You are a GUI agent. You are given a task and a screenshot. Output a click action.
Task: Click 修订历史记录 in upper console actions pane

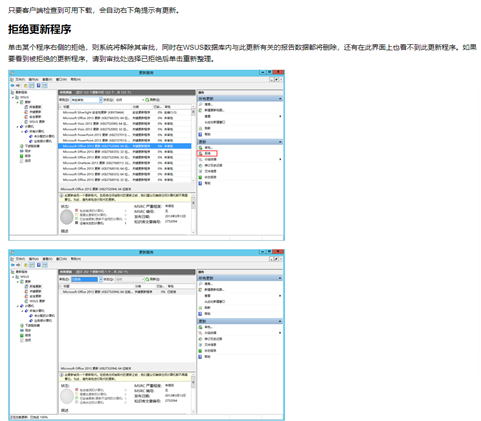[x=213, y=165]
